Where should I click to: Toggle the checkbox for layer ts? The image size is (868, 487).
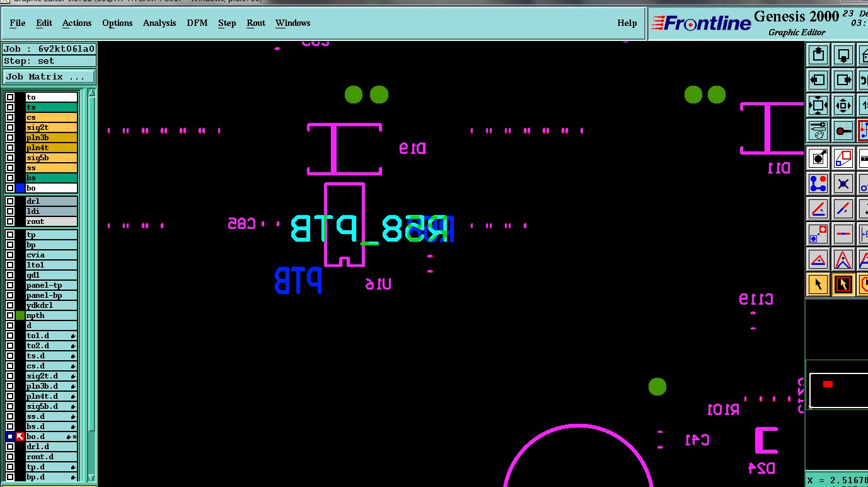(x=10, y=107)
